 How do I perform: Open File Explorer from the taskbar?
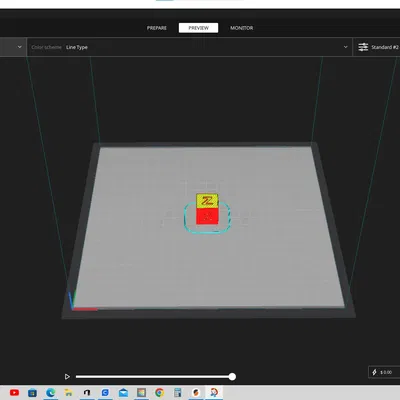point(68,393)
